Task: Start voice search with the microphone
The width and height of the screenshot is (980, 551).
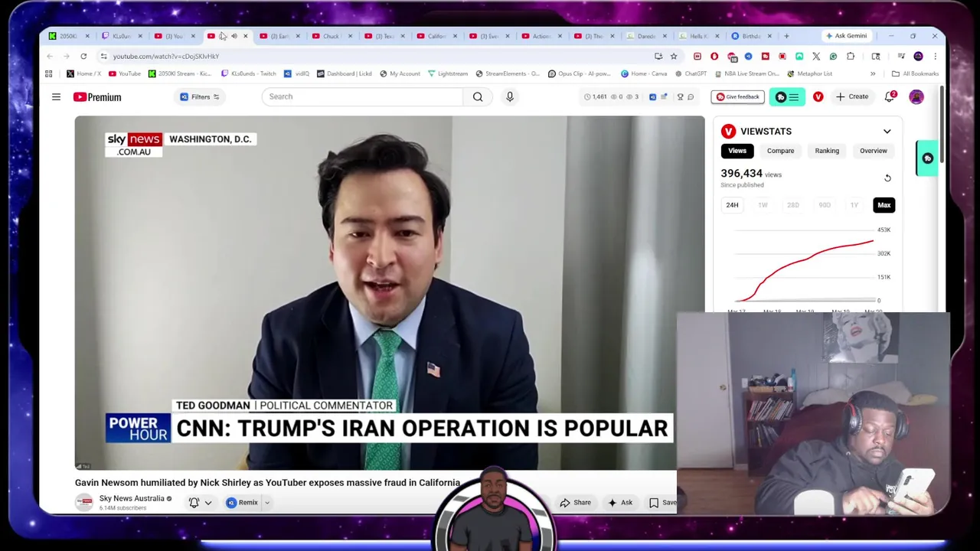Action: (x=510, y=96)
